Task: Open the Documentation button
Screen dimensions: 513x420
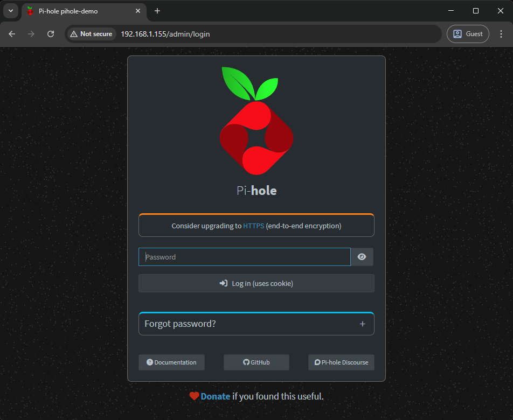Action: click(171, 362)
